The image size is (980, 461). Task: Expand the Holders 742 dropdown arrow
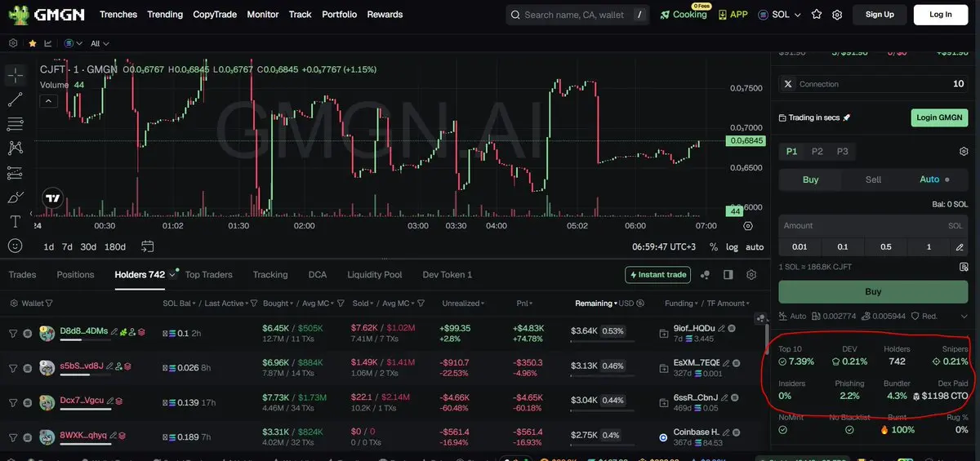tap(172, 275)
